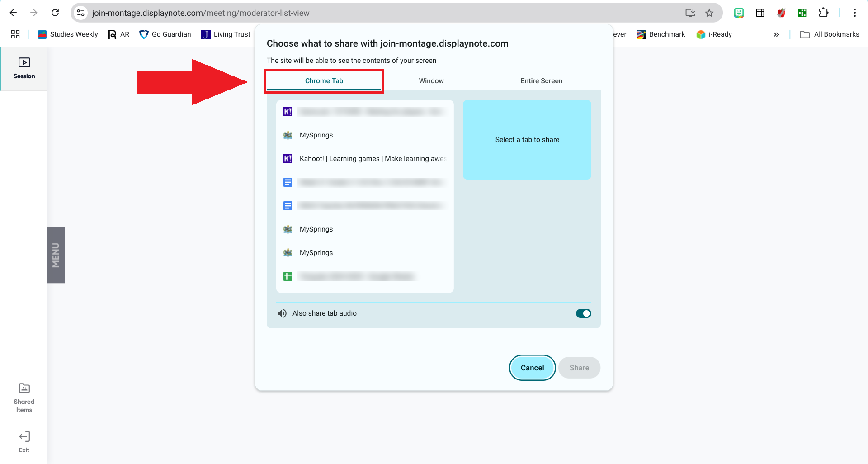Open the Chrome extensions puzzle icon
The width and height of the screenshot is (868, 464).
tap(823, 13)
